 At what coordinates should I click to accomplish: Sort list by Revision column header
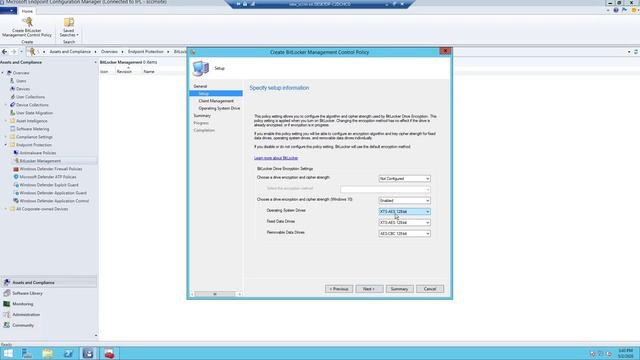124,71
